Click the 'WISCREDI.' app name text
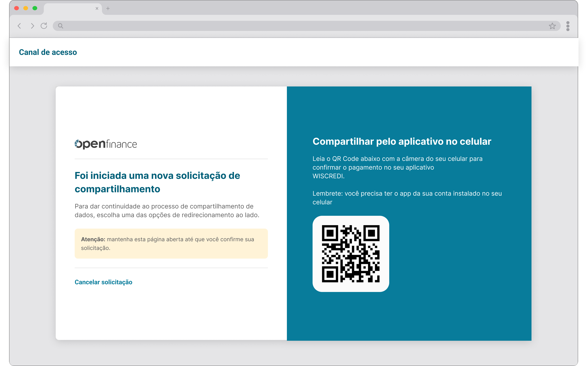 pos(328,176)
